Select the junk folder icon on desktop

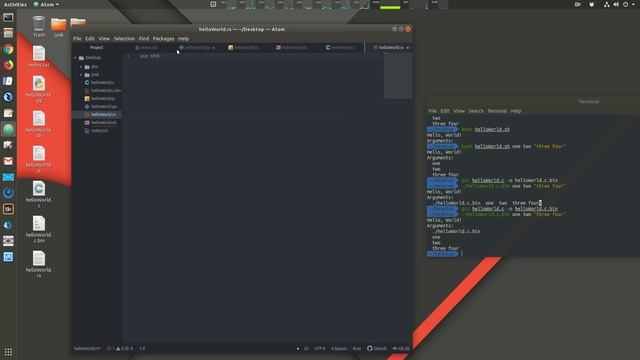click(x=58, y=27)
